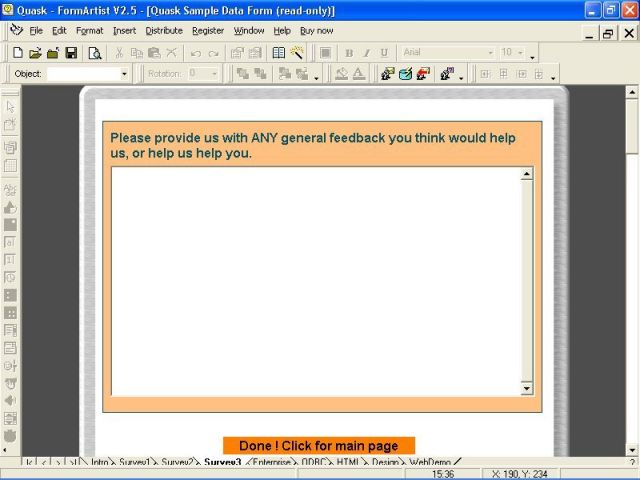The image size is (640, 480).
Task: Click the purple network form icon
Action: pyautogui.click(x=447, y=74)
